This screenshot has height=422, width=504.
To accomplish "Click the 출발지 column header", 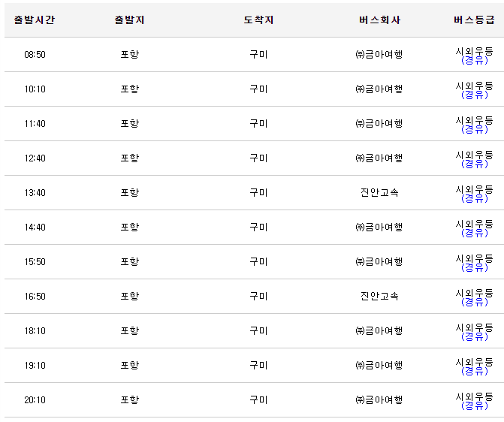I will coord(129,20).
